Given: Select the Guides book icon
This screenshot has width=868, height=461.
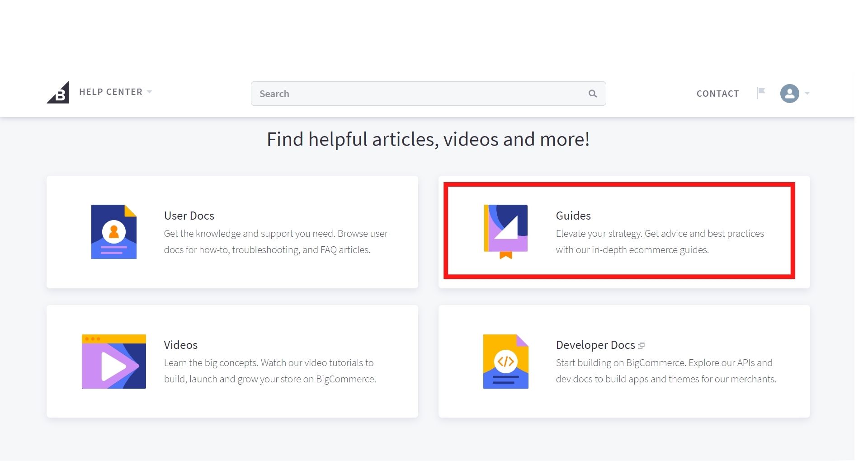Looking at the screenshot, I should 506,231.
